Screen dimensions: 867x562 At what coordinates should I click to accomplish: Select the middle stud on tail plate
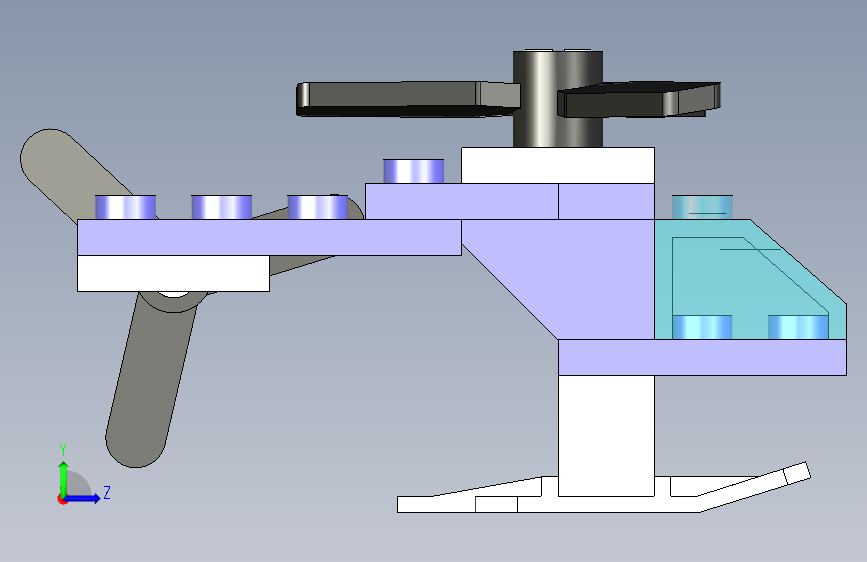(222, 207)
